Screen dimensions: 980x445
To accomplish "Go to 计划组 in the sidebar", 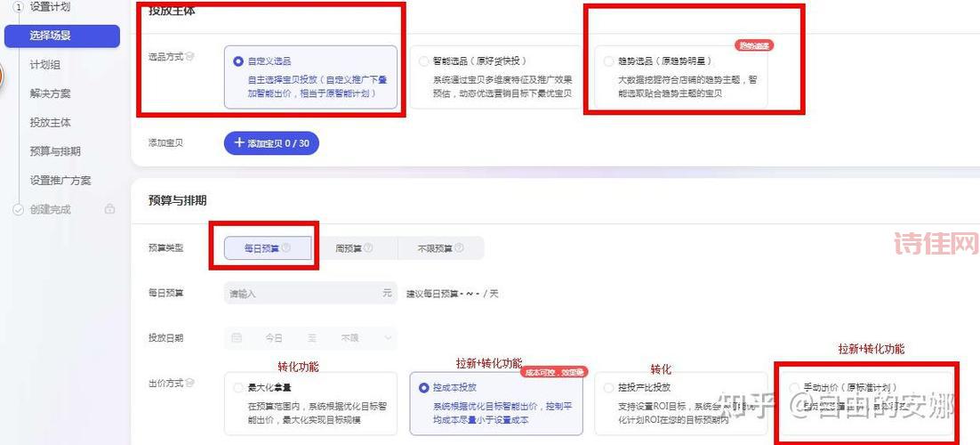I will coord(45,65).
